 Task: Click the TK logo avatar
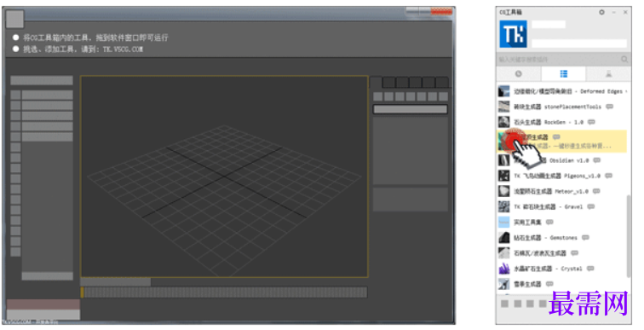[x=513, y=34]
